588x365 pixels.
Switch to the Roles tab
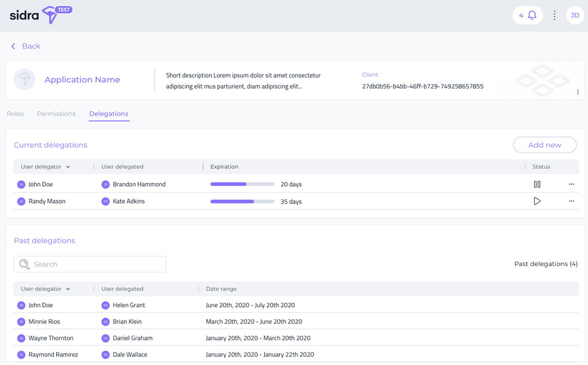(x=15, y=114)
